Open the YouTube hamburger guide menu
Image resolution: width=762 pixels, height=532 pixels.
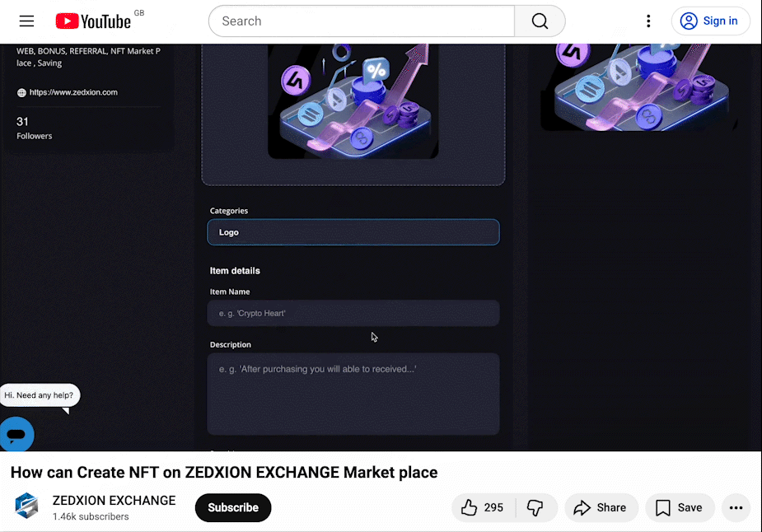click(26, 21)
